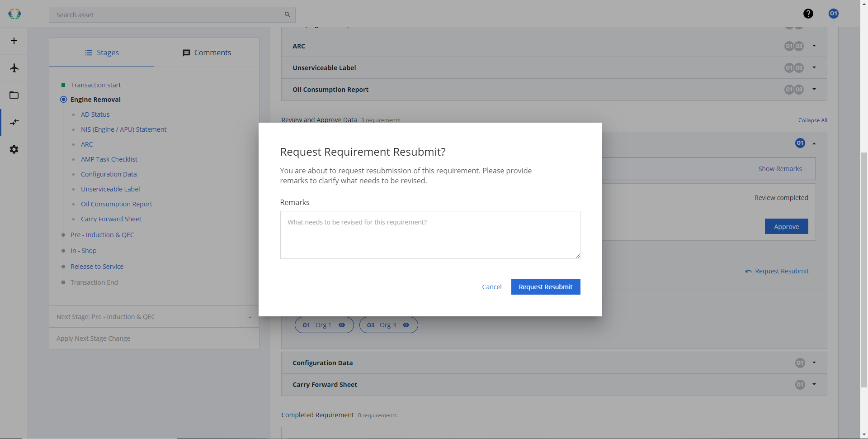Click the Approve button
This screenshot has width=868, height=439.
(786, 226)
